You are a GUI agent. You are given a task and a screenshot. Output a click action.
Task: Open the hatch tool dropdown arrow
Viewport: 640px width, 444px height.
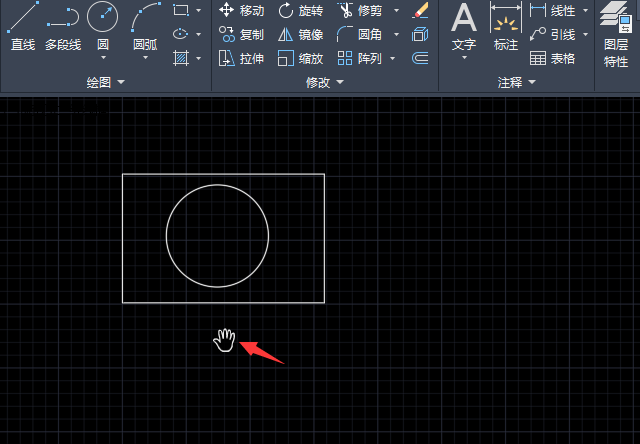[198, 58]
